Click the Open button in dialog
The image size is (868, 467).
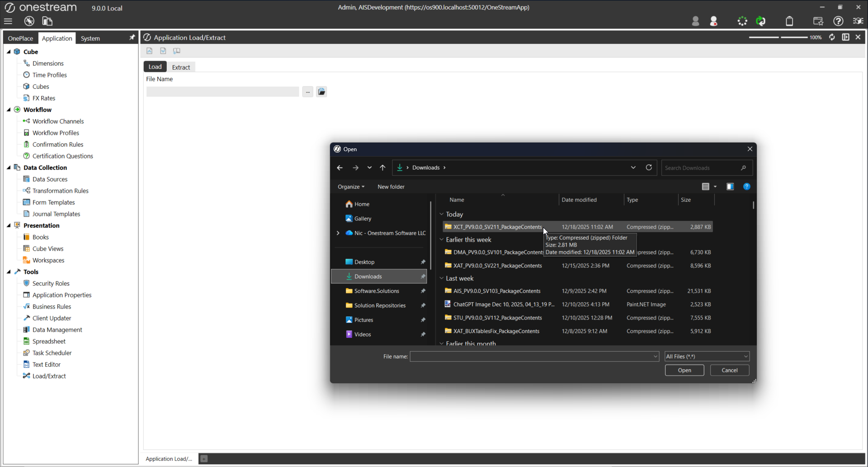click(x=684, y=370)
